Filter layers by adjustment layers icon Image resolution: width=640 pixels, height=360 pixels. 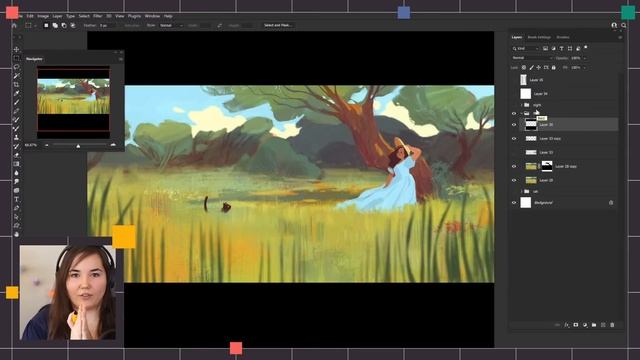[x=553, y=49]
